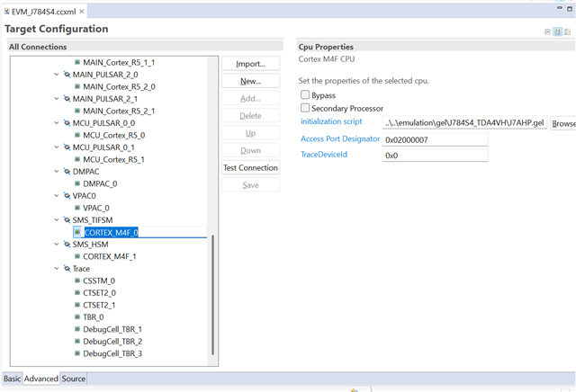Screen dimensions: 576x392
Task: Click the Access Port Designator field
Action: click(x=435, y=139)
